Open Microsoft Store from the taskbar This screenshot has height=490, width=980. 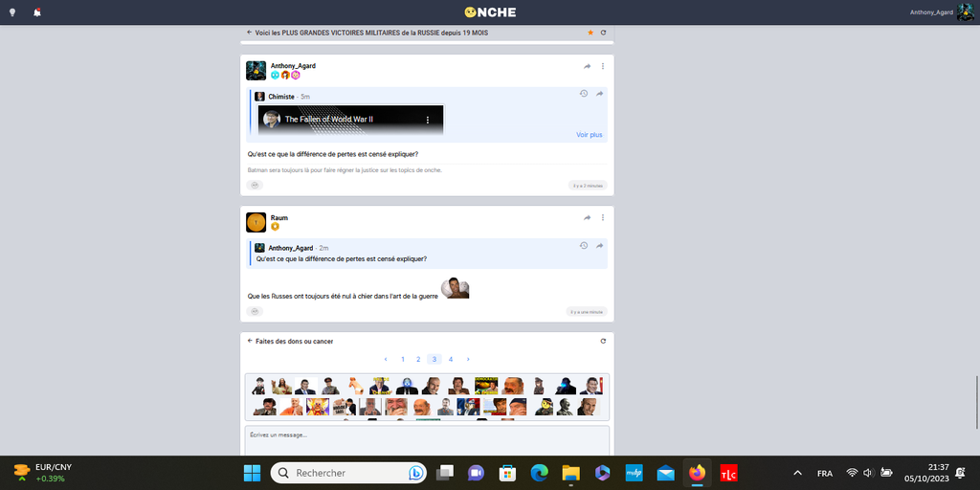pos(507,473)
